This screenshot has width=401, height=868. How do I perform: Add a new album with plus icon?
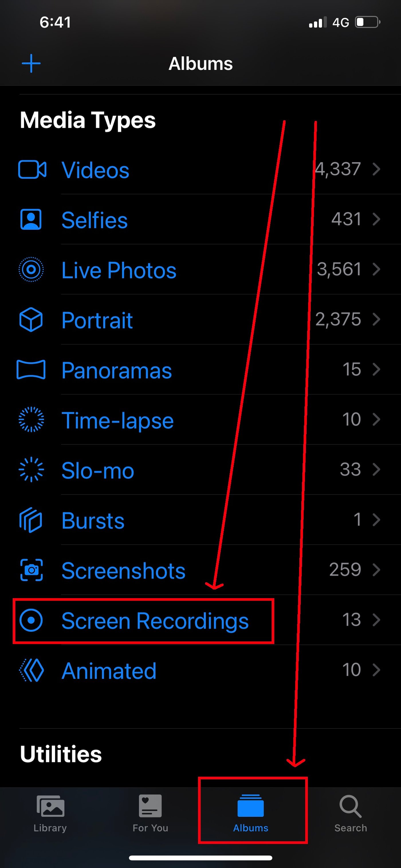[x=31, y=63]
